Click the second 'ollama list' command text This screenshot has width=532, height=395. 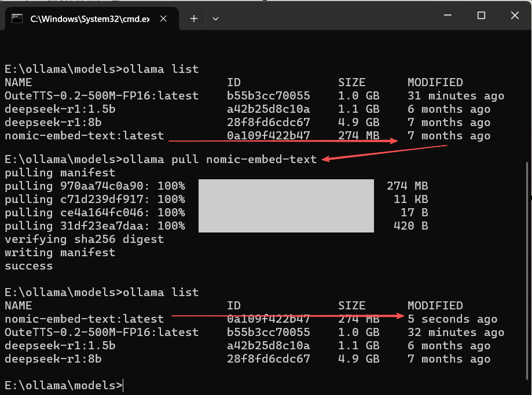pos(160,292)
